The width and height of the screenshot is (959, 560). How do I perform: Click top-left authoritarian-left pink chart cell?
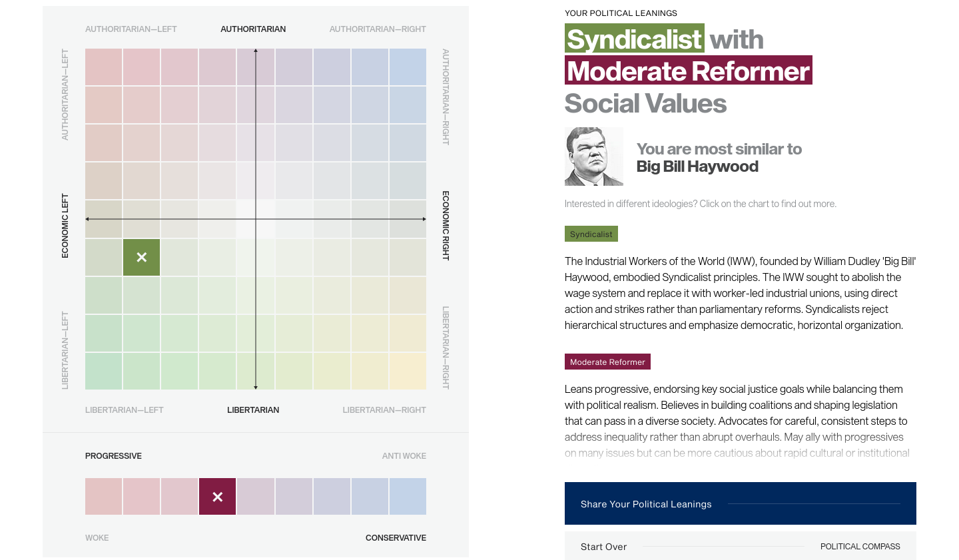tap(103, 67)
